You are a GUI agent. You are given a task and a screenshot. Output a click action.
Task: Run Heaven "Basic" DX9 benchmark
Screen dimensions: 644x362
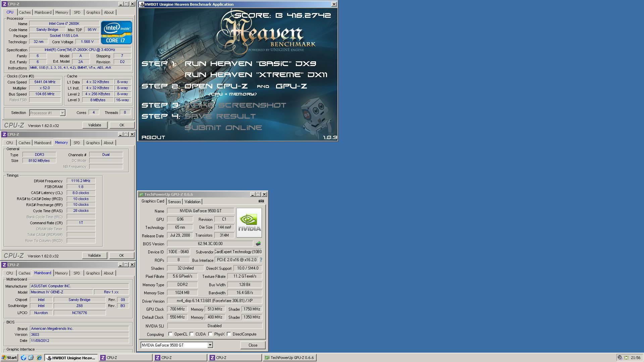tap(250, 63)
